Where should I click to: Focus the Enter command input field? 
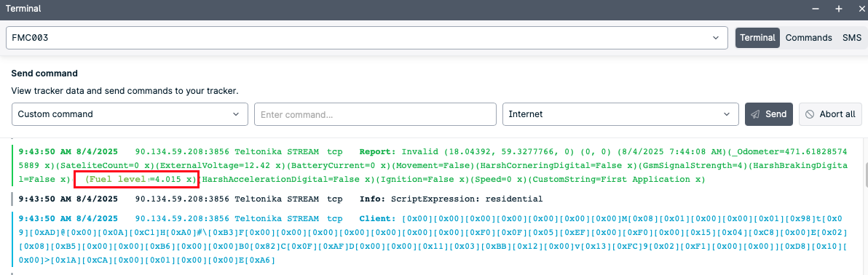(375, 114)
